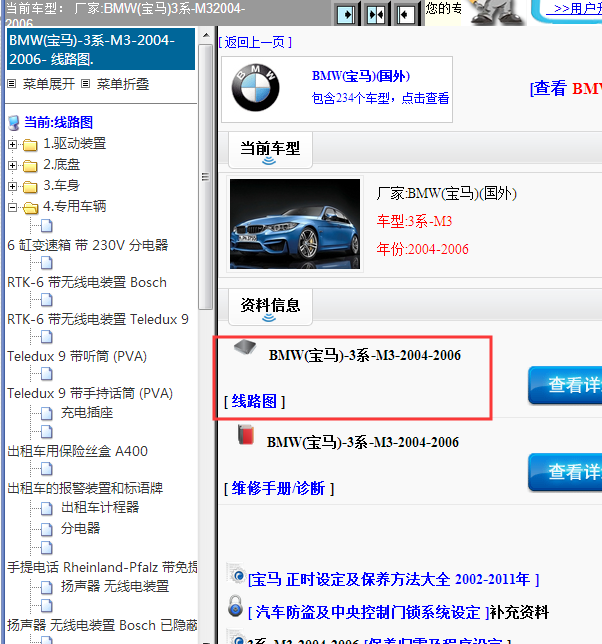The width and height of the screenshot is (602, 644).
Task: Click the document icon beside 宝马 正时设定 link
Action: (236, 573)
